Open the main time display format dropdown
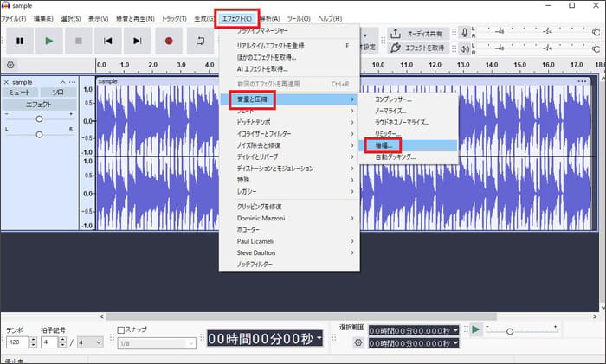Viewport: 606px width, 364px height. pyautogui.click(x=319, y=338)
